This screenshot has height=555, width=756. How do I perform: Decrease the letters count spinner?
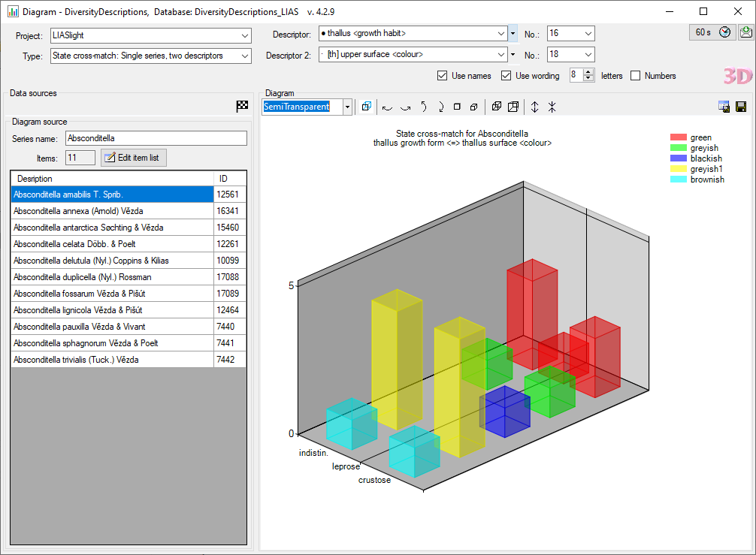588,79
